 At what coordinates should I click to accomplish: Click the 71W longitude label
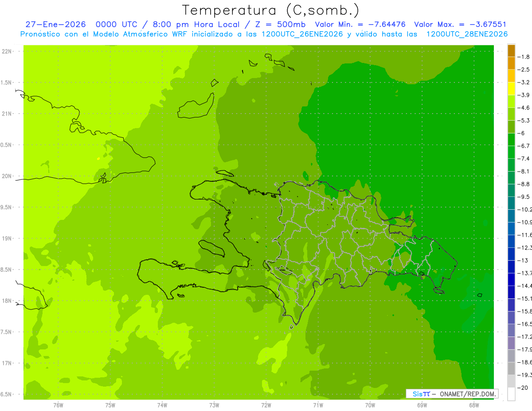[x=318, y=405]
